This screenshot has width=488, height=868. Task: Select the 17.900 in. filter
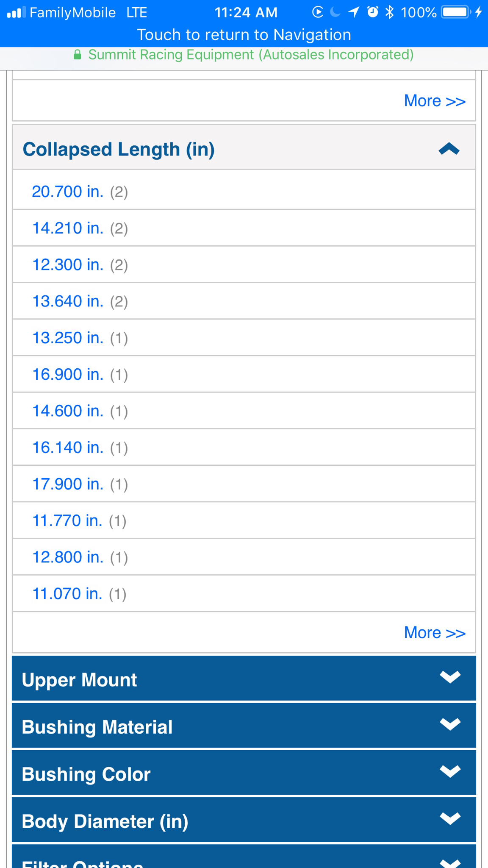[68, 484]
